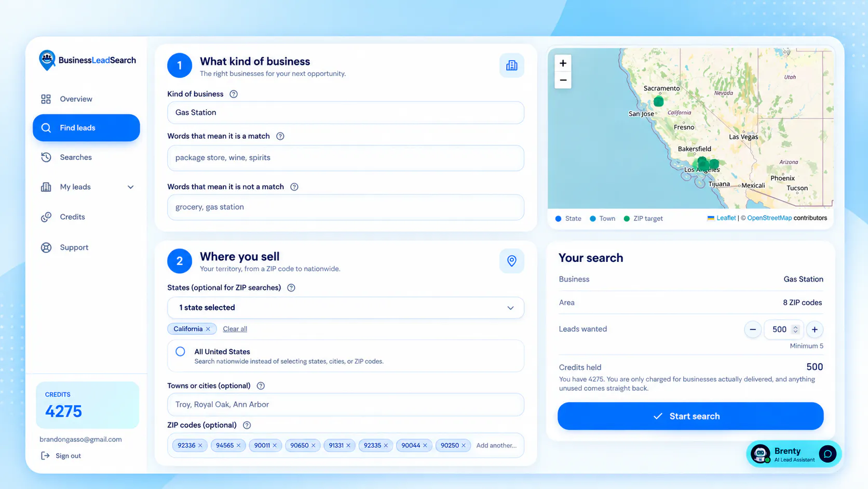Click the building icon beside What kind of business
This screenshot has height=489, width=868.
point(511,65)
